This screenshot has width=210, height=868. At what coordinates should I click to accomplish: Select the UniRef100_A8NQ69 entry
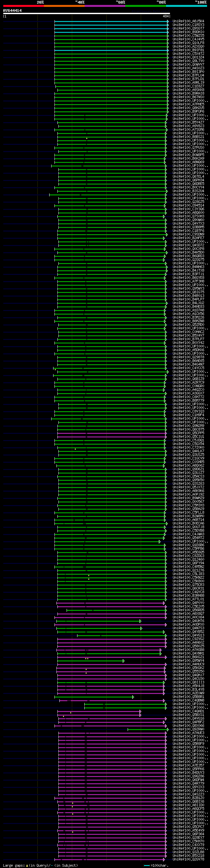[x=188, y=162]
